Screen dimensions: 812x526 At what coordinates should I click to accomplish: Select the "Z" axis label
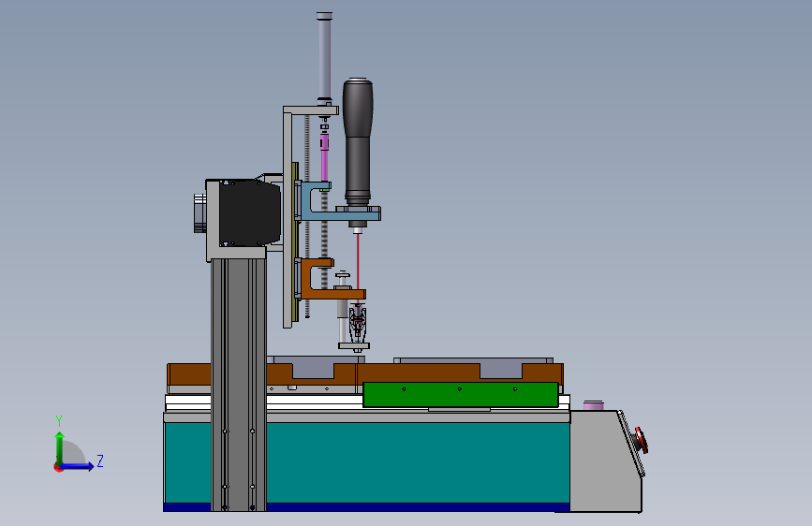pyautogui.click(x=100, y=460)
